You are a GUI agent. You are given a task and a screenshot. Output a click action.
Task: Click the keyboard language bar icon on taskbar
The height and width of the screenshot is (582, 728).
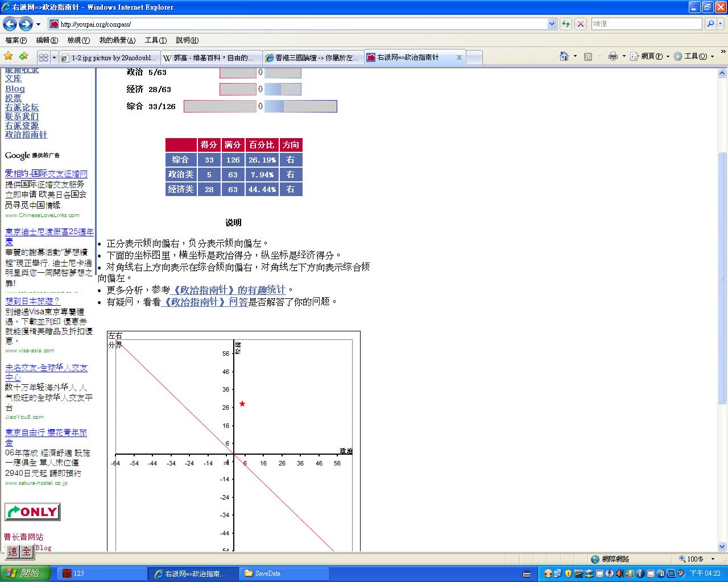click(x=527, y=573)
